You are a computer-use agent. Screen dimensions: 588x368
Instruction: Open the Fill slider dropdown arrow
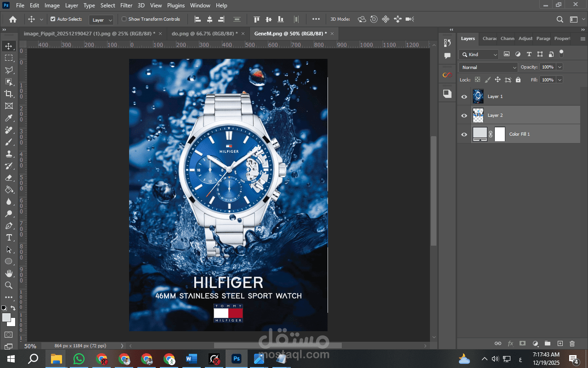click(560, 80)
